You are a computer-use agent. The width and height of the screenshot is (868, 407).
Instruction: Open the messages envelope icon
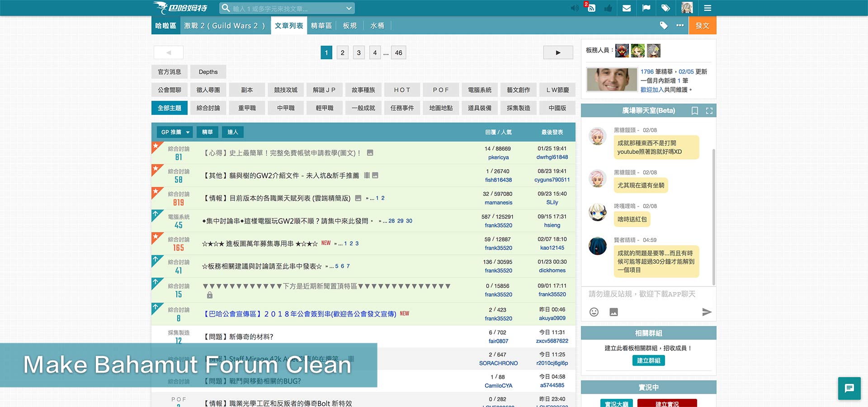[x=627, y=8]
